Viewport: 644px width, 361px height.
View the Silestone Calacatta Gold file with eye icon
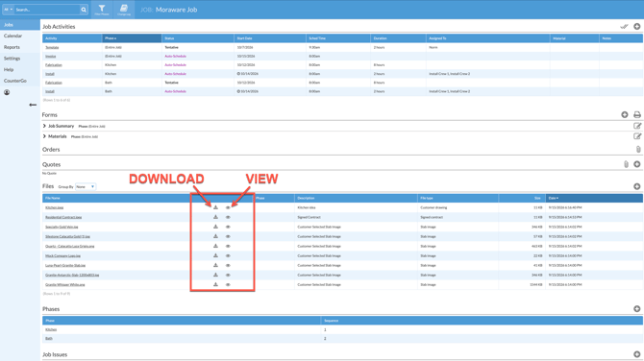pos(228,236)
